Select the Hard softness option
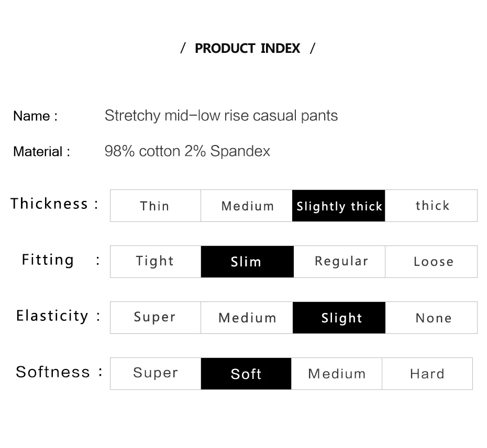The width and height of the screenshot is (487, 448). click(427, 374)
